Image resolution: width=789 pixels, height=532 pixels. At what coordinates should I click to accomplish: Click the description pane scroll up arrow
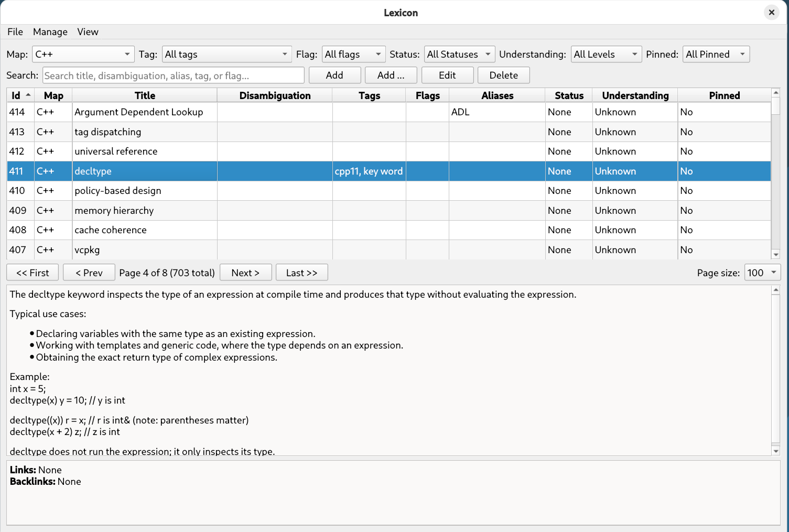pos(776,290)
